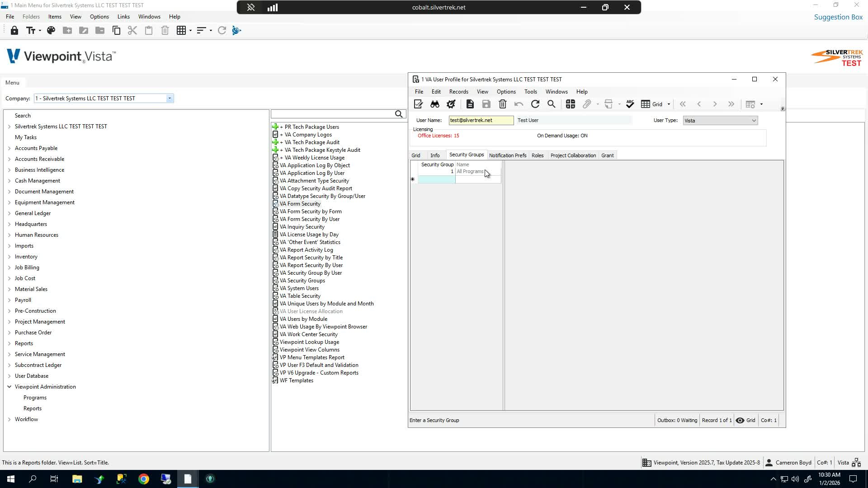This screenshot has width=868, height=488.
Task: Open the Windows notification center icon
Action: pyautogui.click(x=853, y=479)
